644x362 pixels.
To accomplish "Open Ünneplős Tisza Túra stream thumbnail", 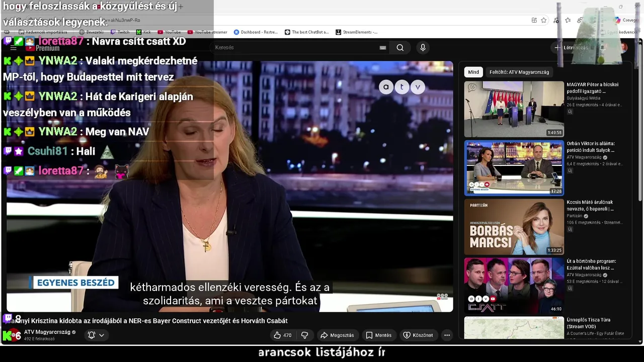I will click(514, 328).
